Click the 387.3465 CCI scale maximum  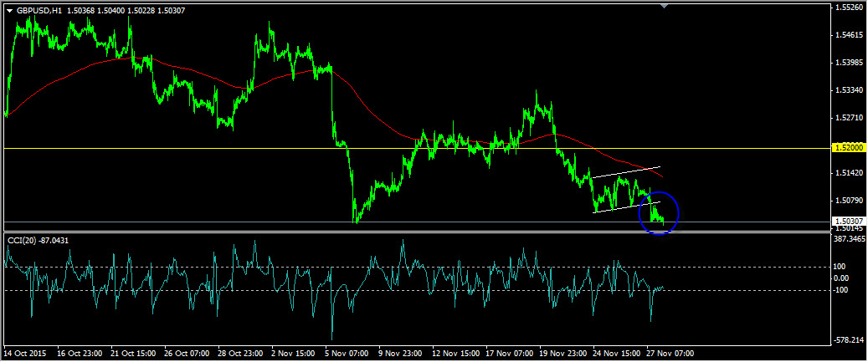pos(850,239)
